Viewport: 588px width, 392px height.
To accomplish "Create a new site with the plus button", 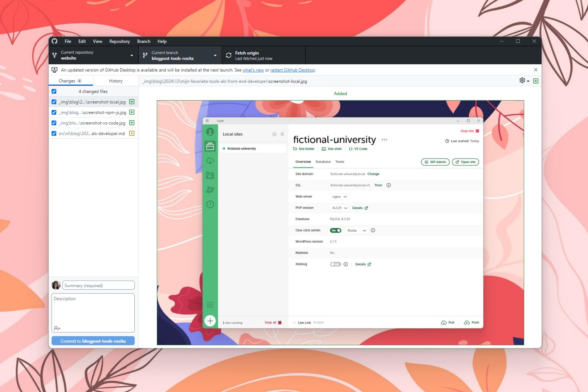I will tap(210, 320).
